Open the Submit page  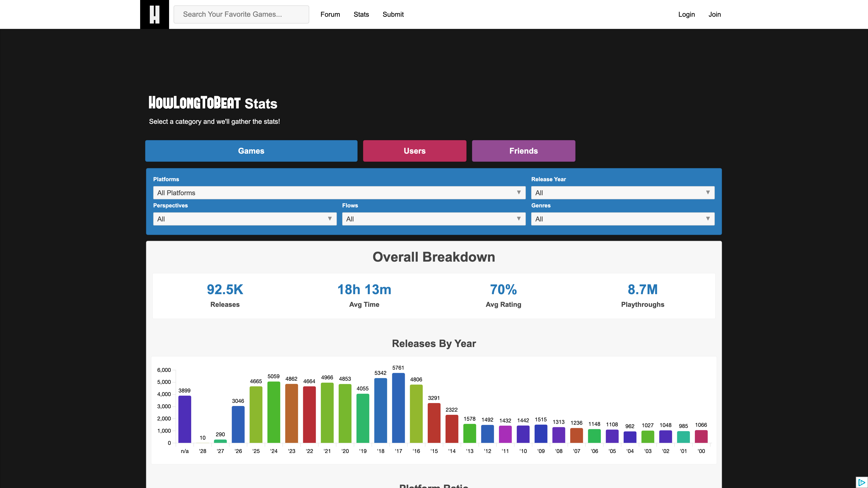point(393,14)
